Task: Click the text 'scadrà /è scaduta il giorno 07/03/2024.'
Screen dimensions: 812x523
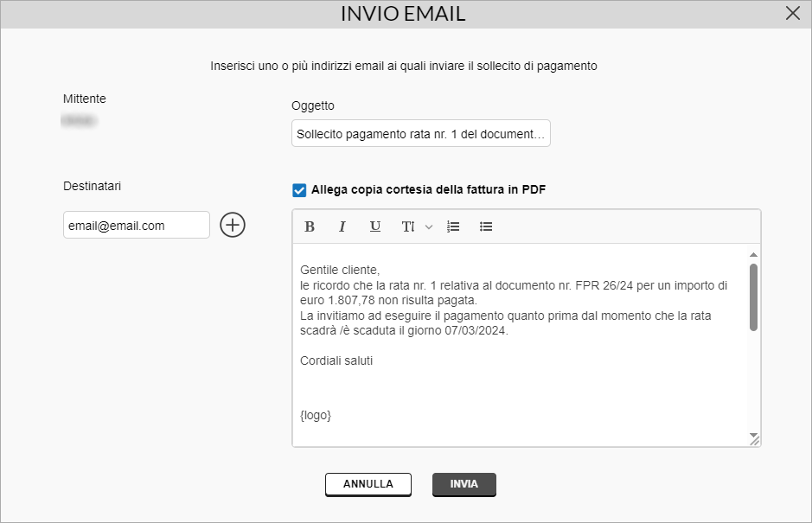Action: click(x=404, y=330)
